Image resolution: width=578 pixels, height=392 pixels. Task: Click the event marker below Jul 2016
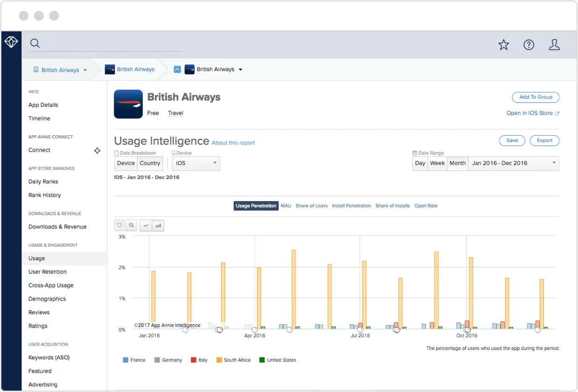pos(360,330)
